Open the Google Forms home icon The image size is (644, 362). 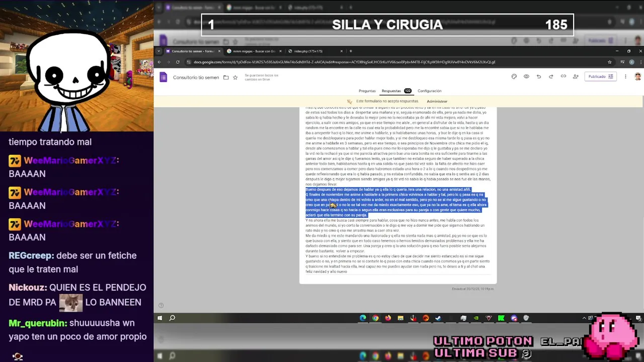(163, 77)
